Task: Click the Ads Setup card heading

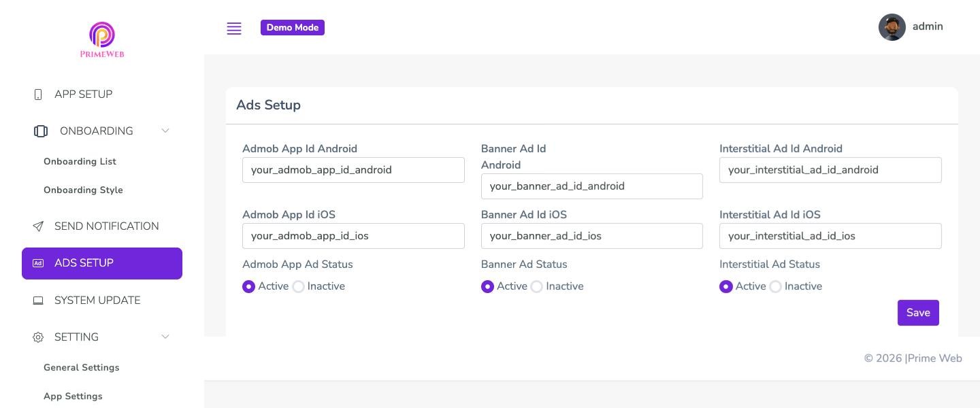Action: click(x=268, y=105)
